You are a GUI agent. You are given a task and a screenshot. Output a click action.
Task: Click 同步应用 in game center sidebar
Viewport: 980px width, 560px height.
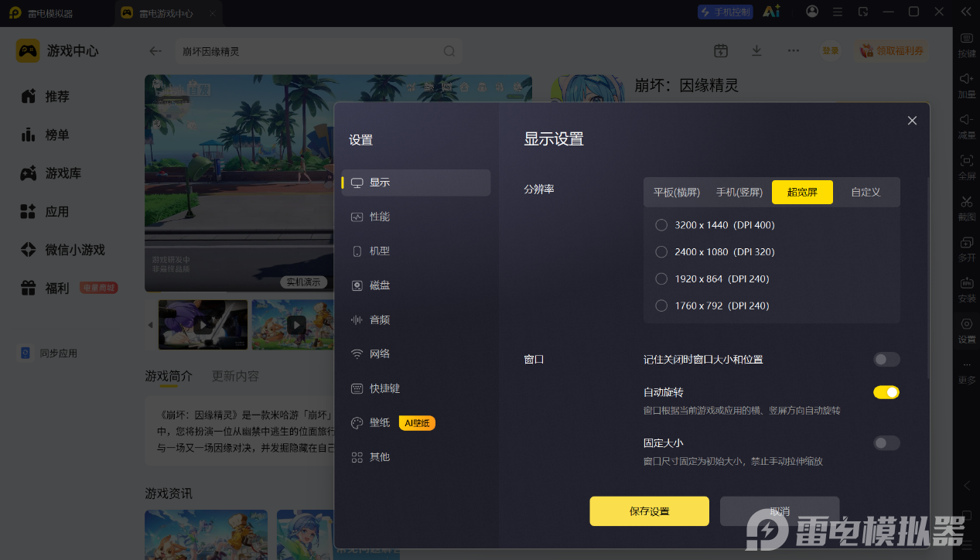[x=49, y=353]
